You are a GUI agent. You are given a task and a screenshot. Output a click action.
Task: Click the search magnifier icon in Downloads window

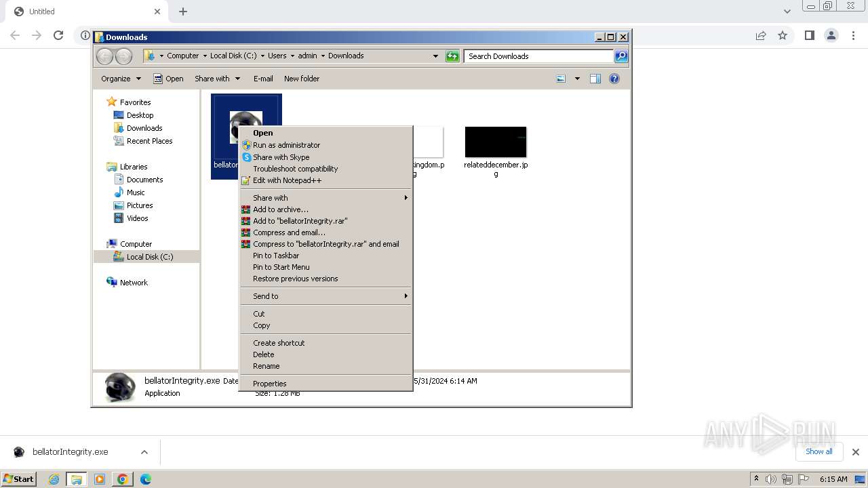tap(621, 56)
